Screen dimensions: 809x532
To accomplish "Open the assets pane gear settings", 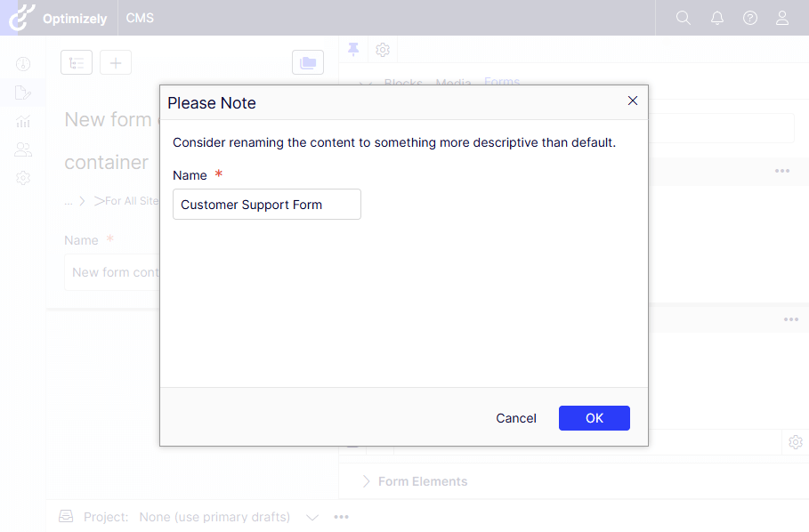I will (x=383, y=50).
